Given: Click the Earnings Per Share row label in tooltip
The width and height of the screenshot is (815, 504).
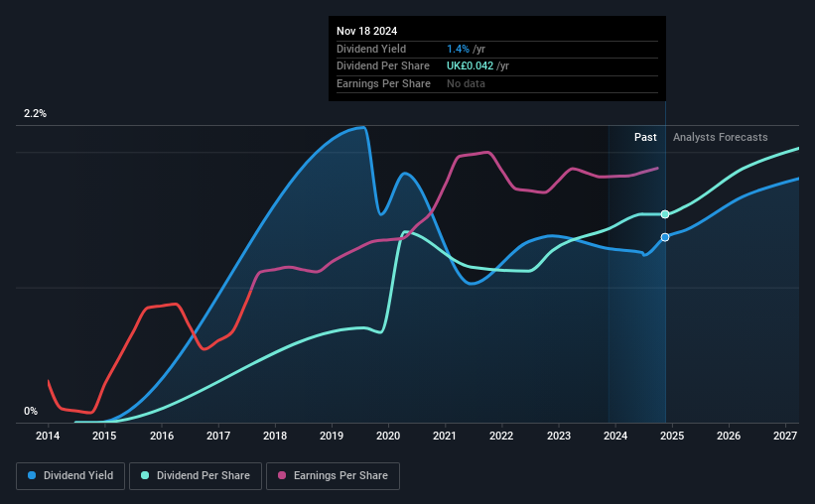Looking at the screenshot, I should [x=383, y=83].
